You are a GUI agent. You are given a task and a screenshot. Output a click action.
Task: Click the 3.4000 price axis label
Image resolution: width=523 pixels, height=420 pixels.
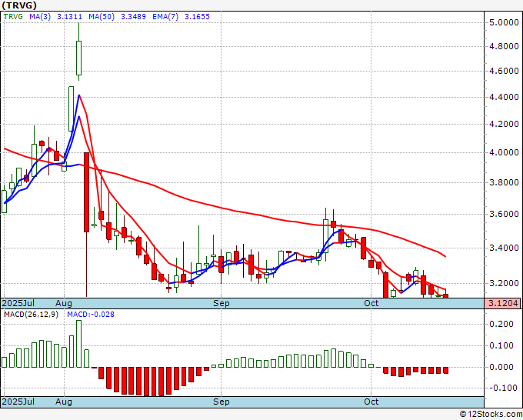tap(504, 248)
